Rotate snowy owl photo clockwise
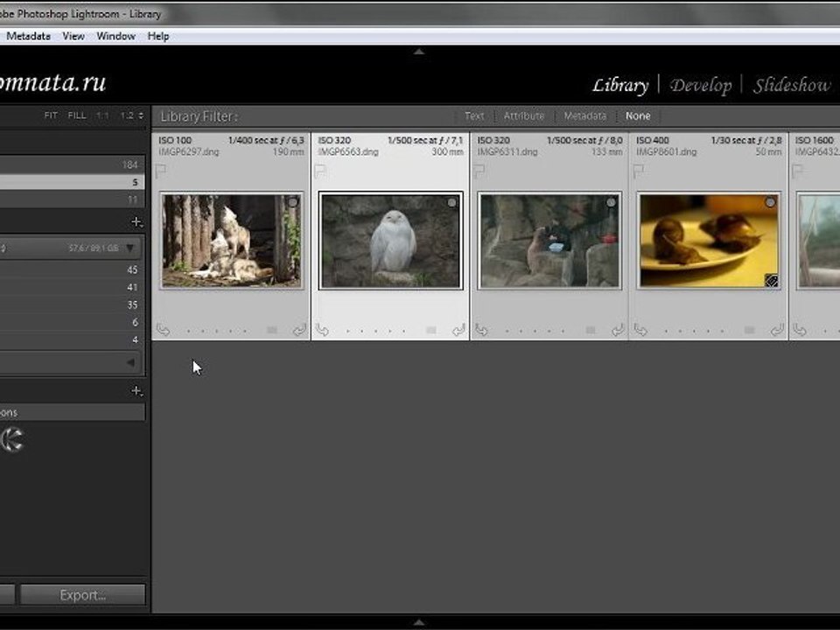This screenshot has height=630, width=840. pos(458,330)
